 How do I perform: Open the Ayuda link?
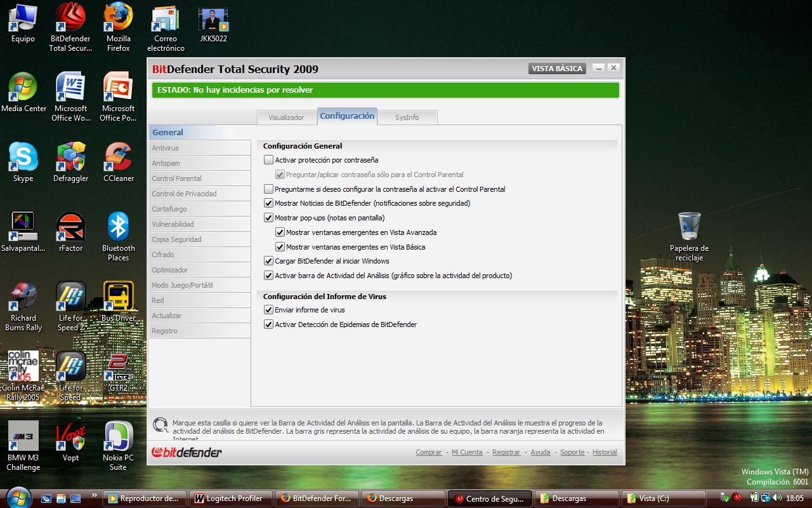tap(540, 452)
